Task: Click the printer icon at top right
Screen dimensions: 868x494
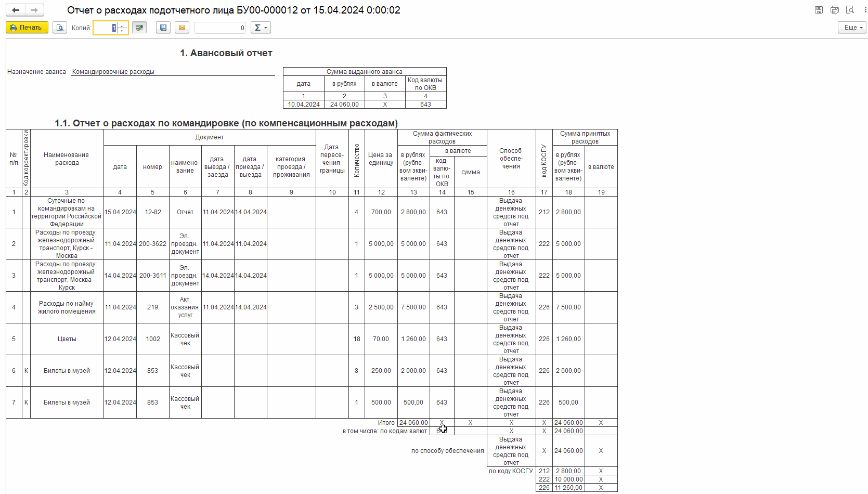Action: tap(835, 10)
